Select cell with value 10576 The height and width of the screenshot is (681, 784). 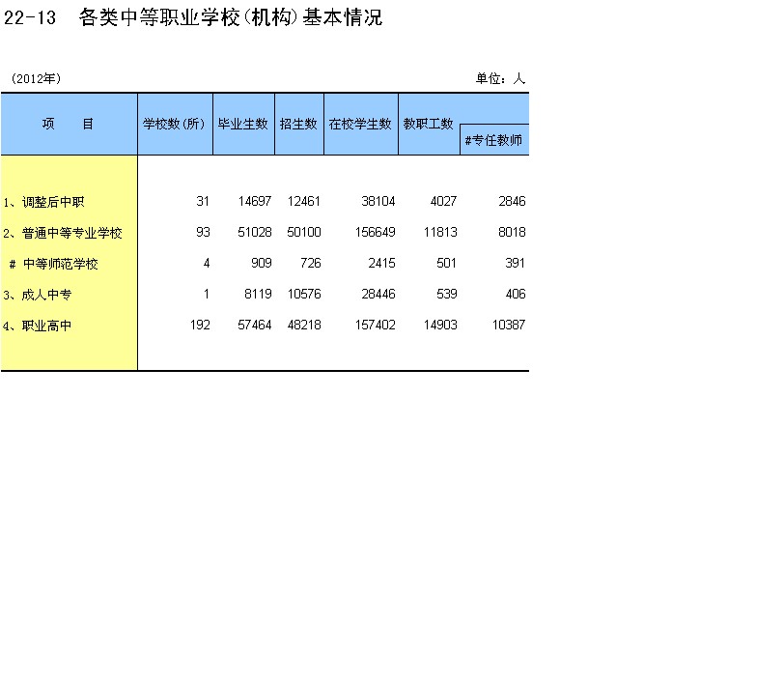304,295
